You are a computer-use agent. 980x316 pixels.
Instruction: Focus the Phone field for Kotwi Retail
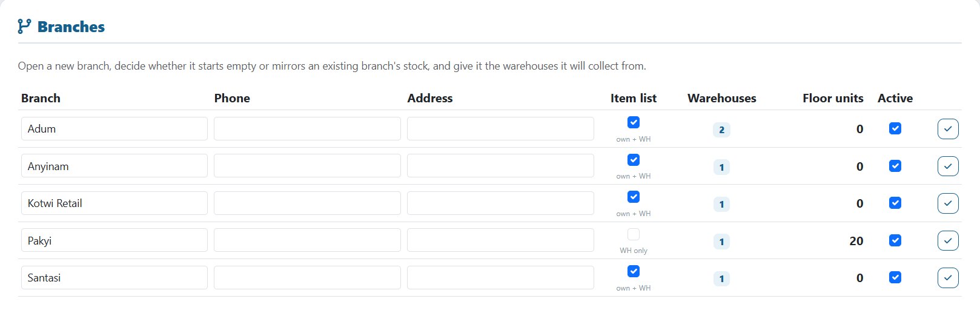307,203
